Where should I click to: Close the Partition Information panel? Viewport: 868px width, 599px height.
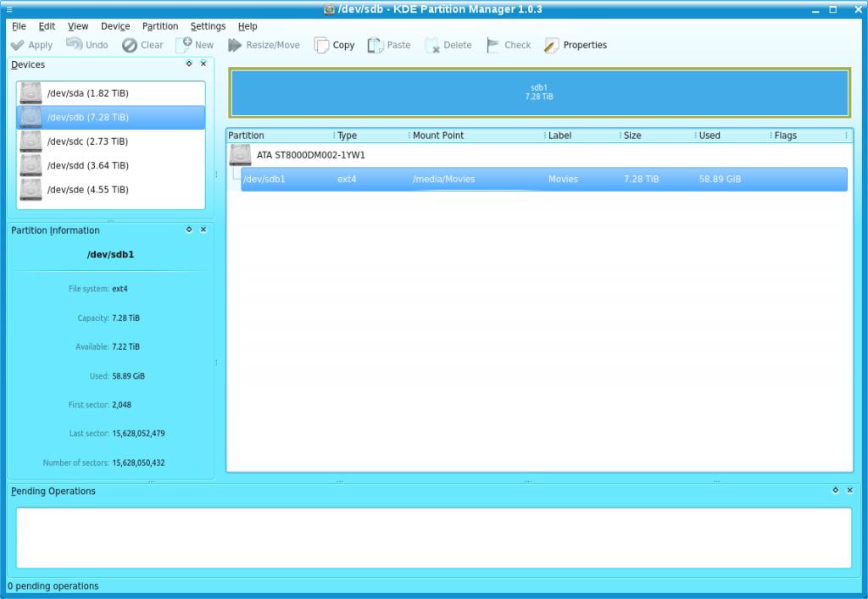[203, 230]
